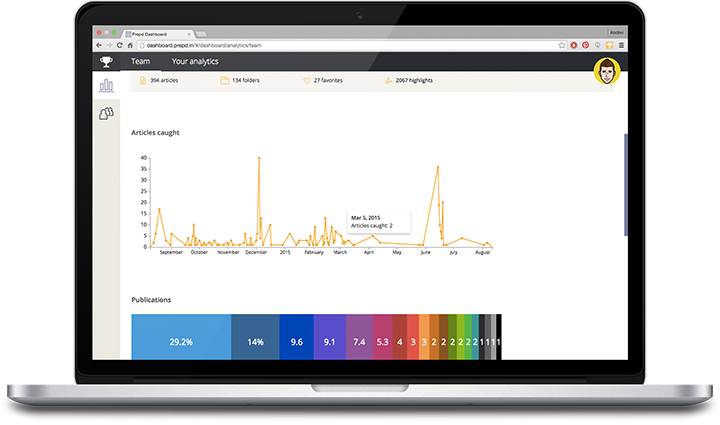720x425 pixels.
Task: Click the April axis label
Action: [x=369, y=252]
